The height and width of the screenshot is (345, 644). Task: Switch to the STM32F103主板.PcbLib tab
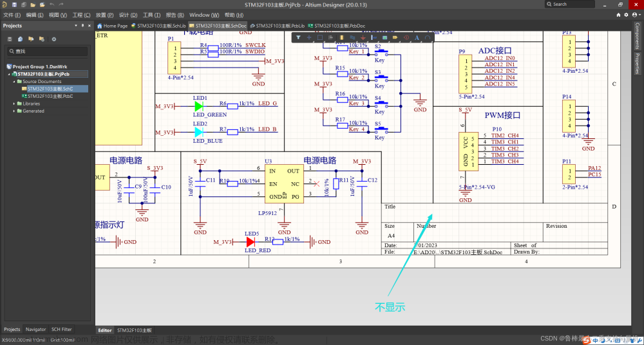277,26
